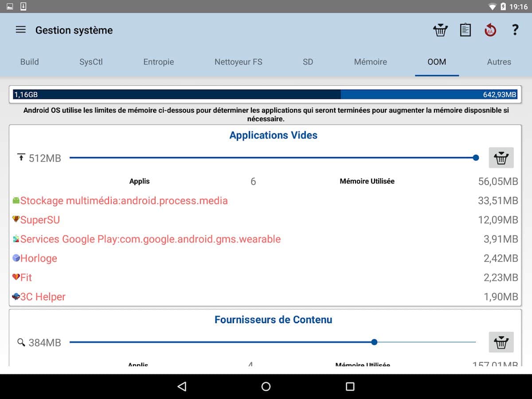The width and height of the screenshot is (532, 399).
Task: Select the SuperSU process entry
Action: click(x=40, y=220)
